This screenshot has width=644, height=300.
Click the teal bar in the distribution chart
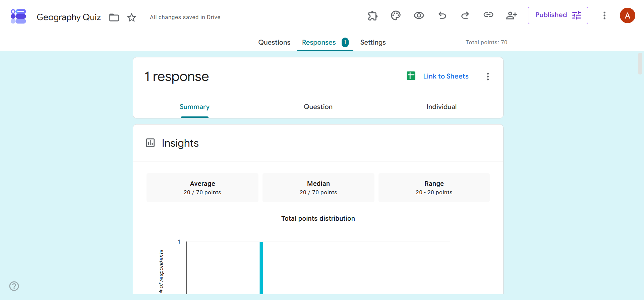click(261, 268)
